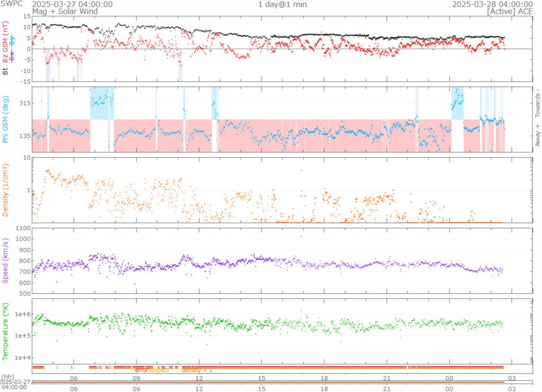Click the 12 hour tick on time axis
Image resolution: width=542 pixels, height=392 pixels.
pyautogui.click(x=200, y=378)
